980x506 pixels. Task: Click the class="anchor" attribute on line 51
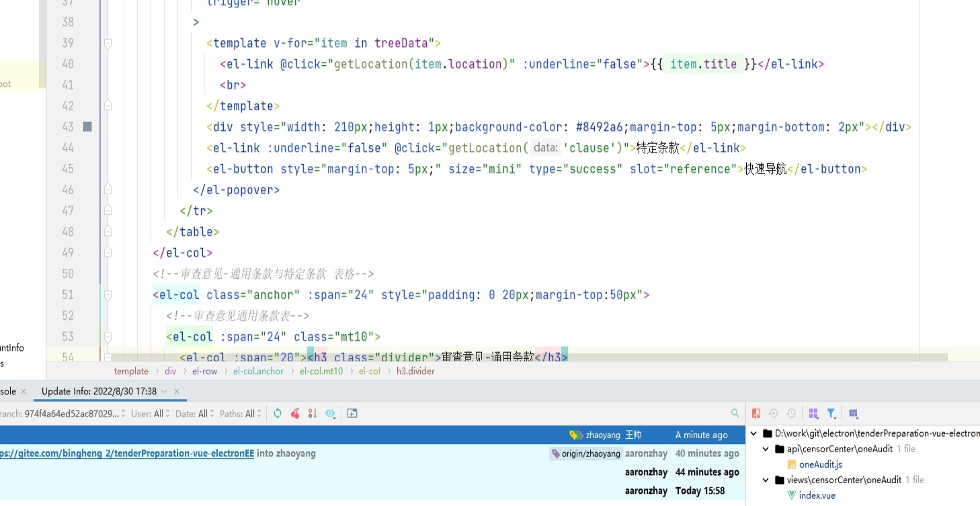253,295
